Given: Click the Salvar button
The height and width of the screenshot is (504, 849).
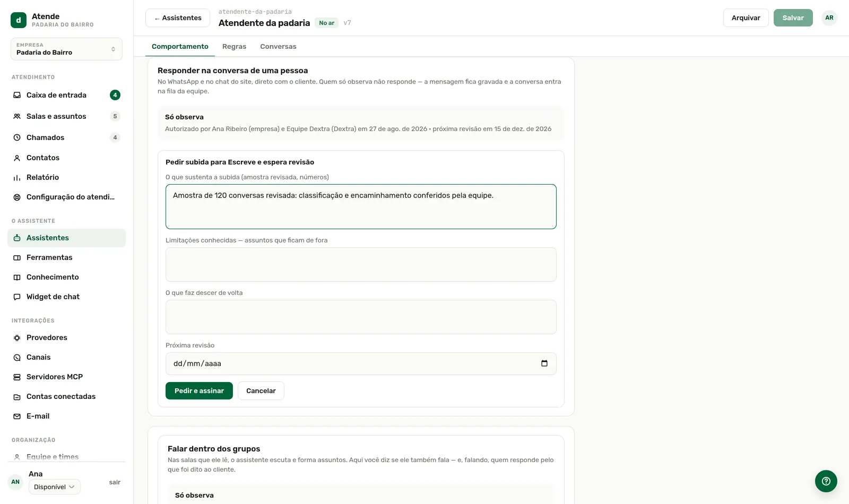Looking at the screenshot, I should tap(793, 18).
